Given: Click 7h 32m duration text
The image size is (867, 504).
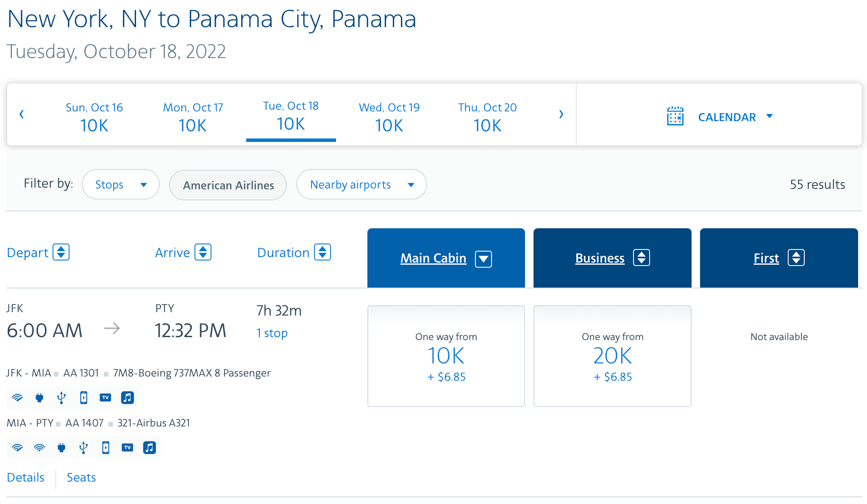Looking at the screenshot, I should tap(279, 311).
